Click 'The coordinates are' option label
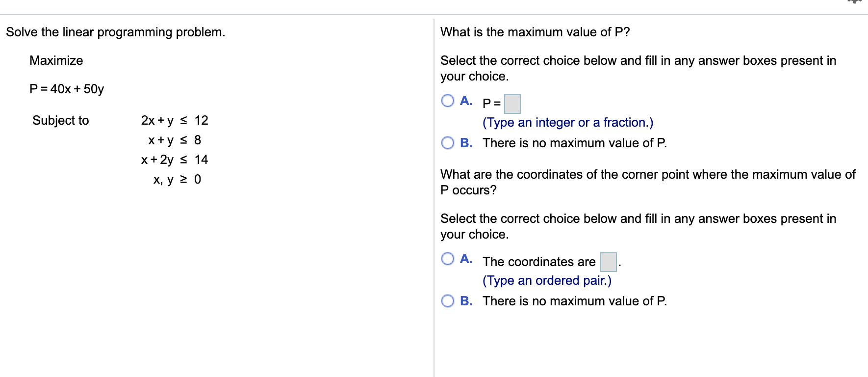868x377 pixels. pos(538,262)
